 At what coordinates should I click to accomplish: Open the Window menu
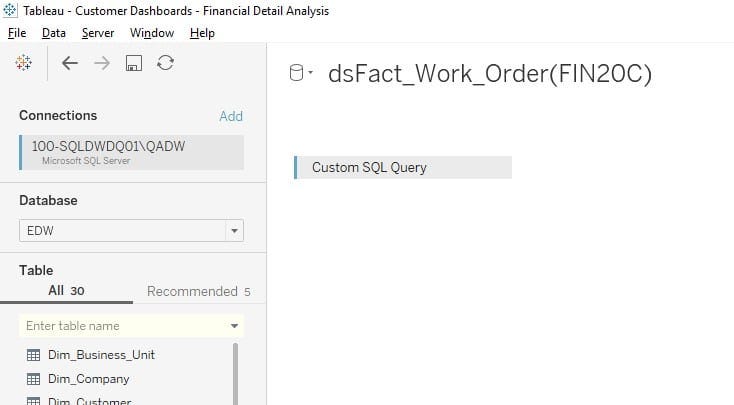coord(152,33)
